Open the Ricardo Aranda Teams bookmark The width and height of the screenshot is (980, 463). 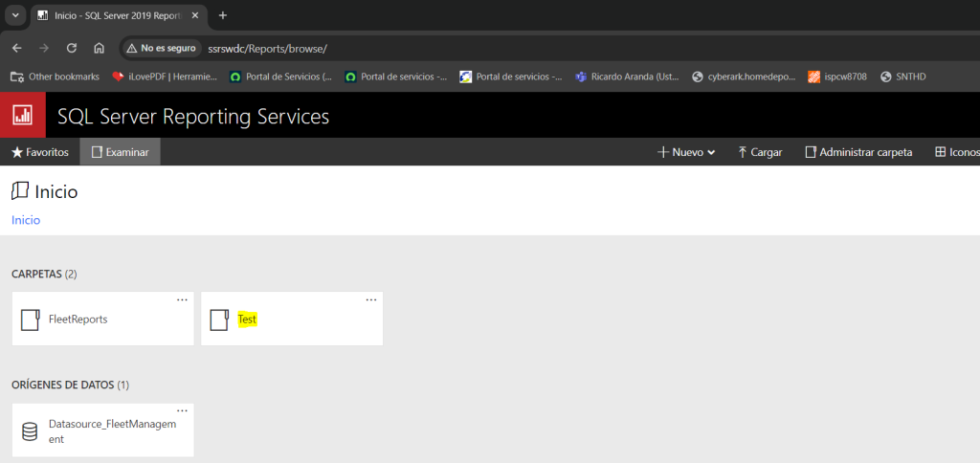point(627,77)
